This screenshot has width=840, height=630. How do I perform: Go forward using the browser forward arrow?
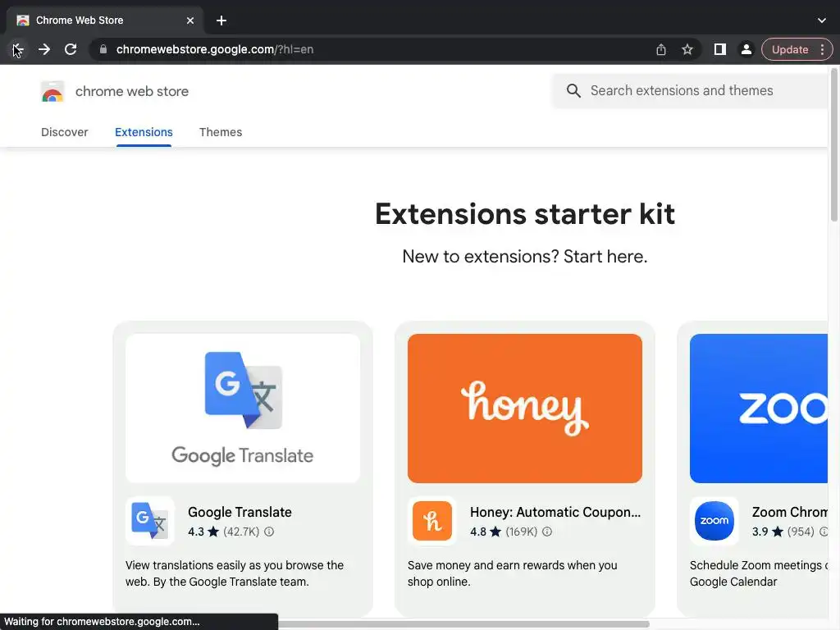[x=44, y=49]
